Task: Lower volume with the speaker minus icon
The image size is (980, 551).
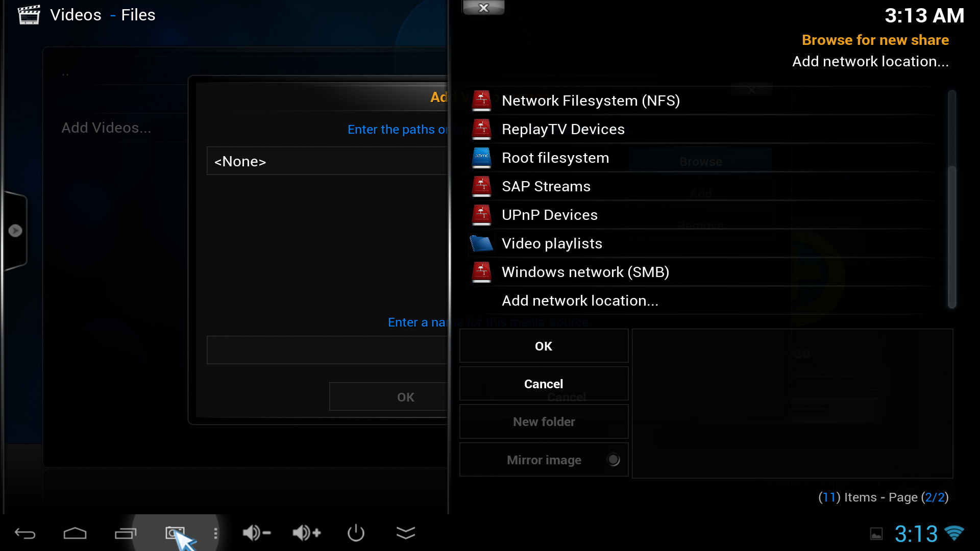Action: [x=256, y=533]
